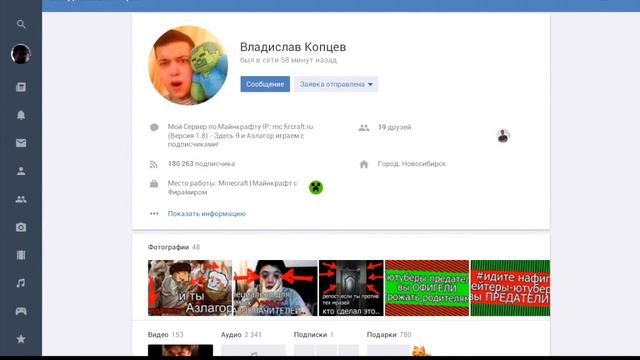The width and height of the screenshot is (640, 360).
Task: Open the 180 263 подписчика list
Action: click(201, 164)
